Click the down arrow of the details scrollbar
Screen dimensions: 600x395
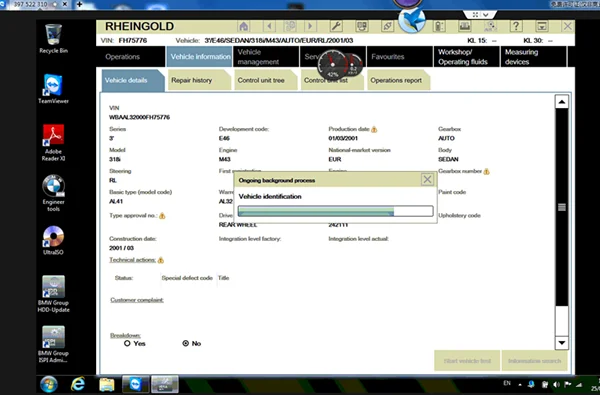(x=561, y=343)
